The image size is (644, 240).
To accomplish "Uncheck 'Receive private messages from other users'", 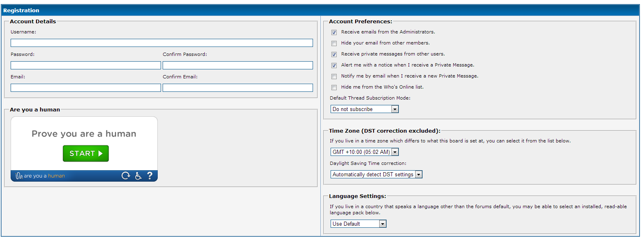I will tap(334, 54).
